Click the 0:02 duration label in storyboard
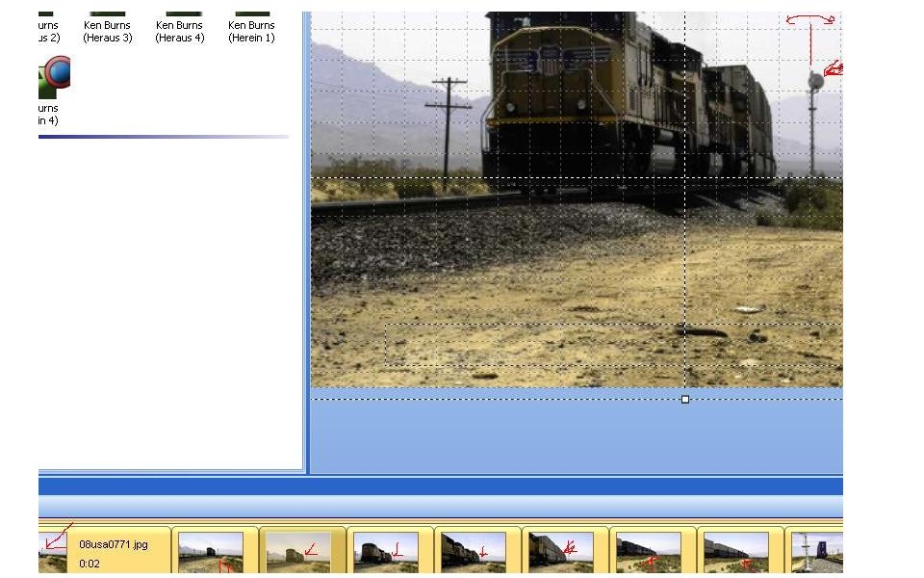Image resolution: width=924 pixels, height=578 pixels. point(90,564)
